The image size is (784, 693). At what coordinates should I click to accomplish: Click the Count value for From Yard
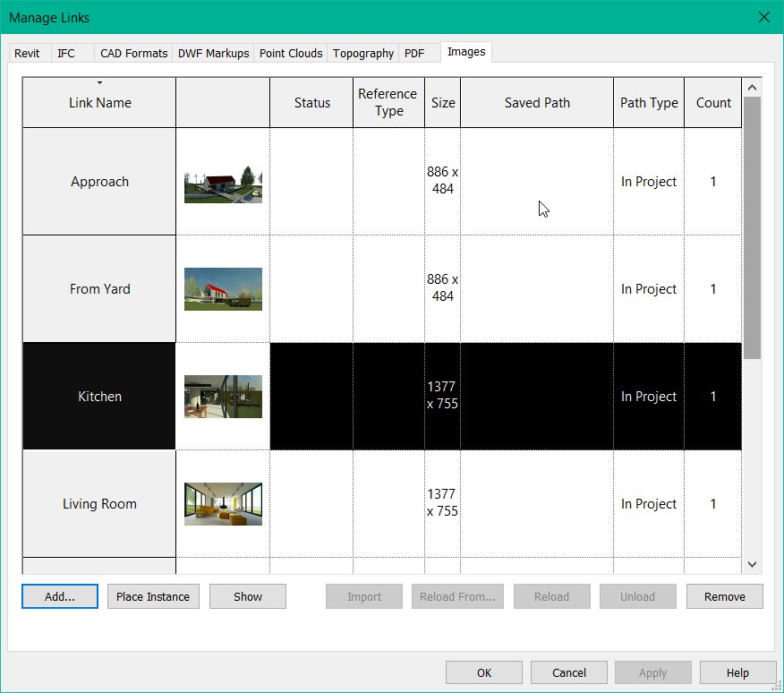coord(713,288)
